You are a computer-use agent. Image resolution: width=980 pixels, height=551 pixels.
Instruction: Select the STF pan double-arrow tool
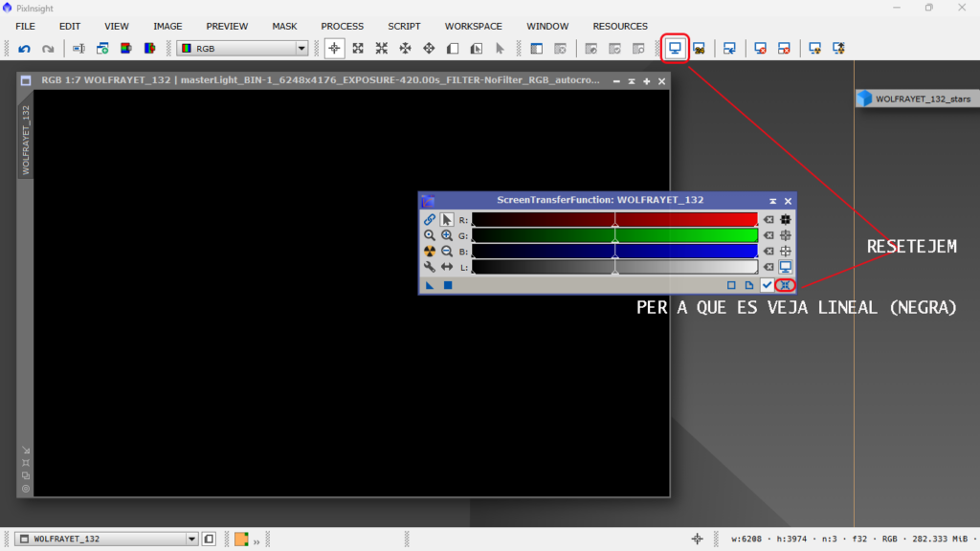[x=446, y=267]
